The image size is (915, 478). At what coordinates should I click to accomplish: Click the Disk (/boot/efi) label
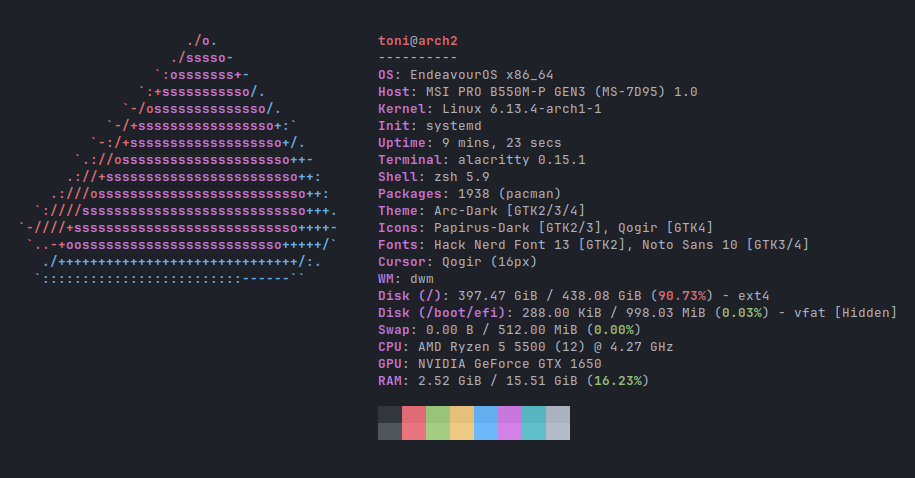click(x=442, y=313)
